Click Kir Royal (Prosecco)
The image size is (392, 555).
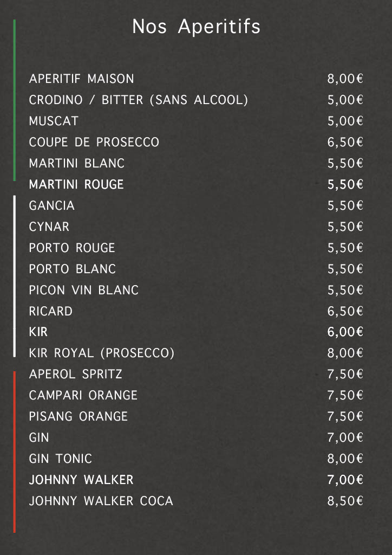(101, 353)
